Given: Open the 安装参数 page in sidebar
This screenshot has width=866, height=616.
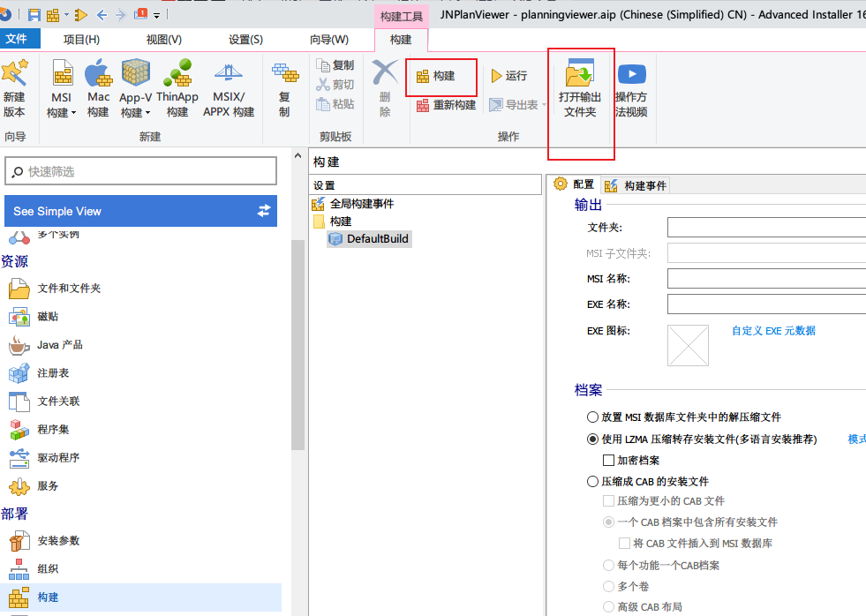Looking at the screenshot, I should point(45,541).
